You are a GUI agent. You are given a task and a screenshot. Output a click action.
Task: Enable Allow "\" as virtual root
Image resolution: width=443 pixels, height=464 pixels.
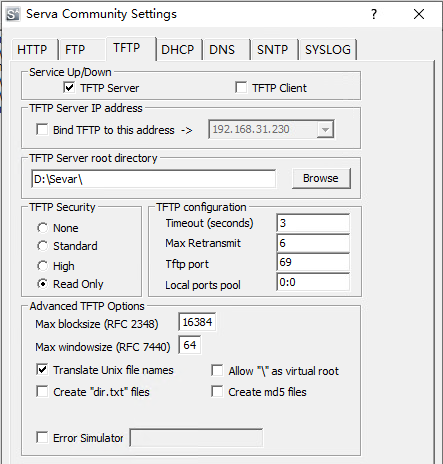(x=217, y=370)
